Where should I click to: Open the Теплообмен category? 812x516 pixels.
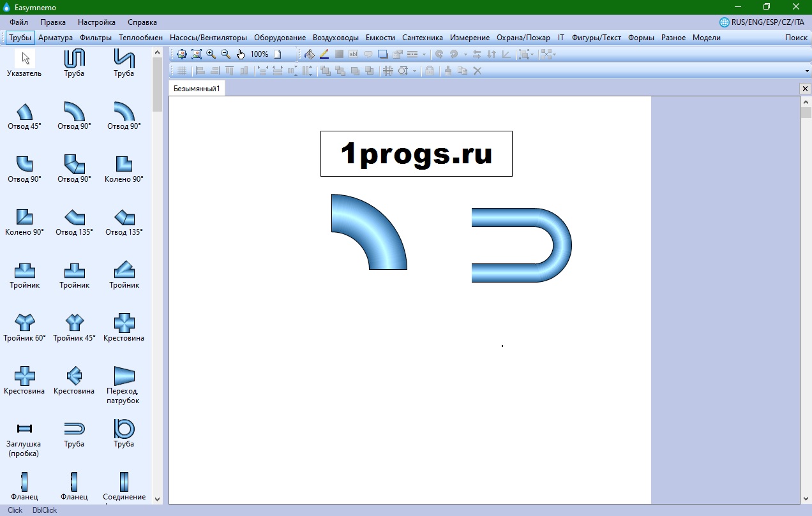click(x=140, y=38)
